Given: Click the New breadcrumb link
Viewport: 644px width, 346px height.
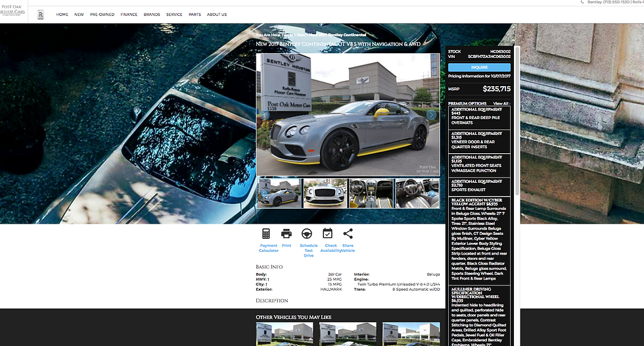Looking at the screenshot, I should pyautogui.click(x=301, y=35).
